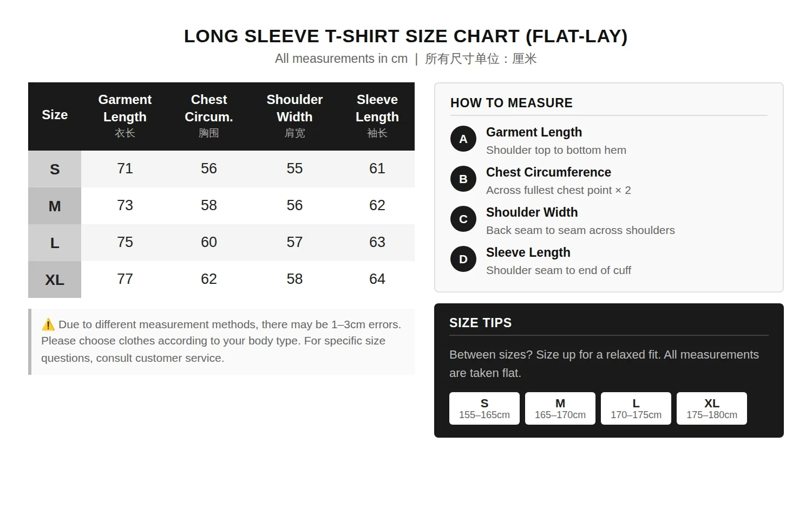Click the Size column header

(x=55, y=116)
